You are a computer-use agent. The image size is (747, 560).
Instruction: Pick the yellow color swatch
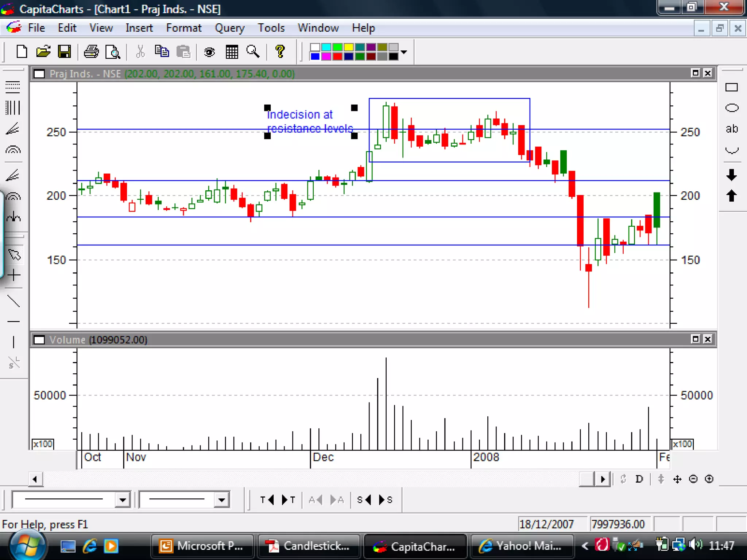(348, 47)
